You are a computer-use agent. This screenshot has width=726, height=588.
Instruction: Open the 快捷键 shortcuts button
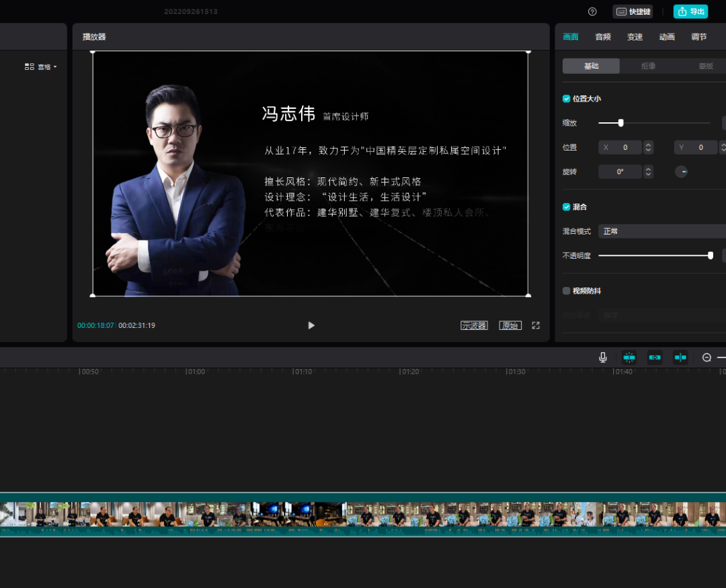[x=633, y=11]
